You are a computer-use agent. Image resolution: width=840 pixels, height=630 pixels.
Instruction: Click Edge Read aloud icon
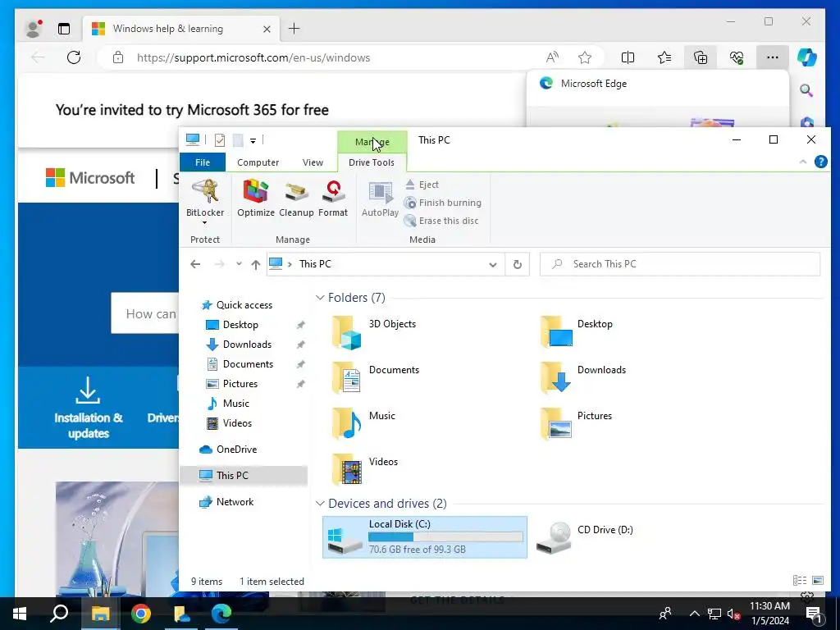click(552, 57)
